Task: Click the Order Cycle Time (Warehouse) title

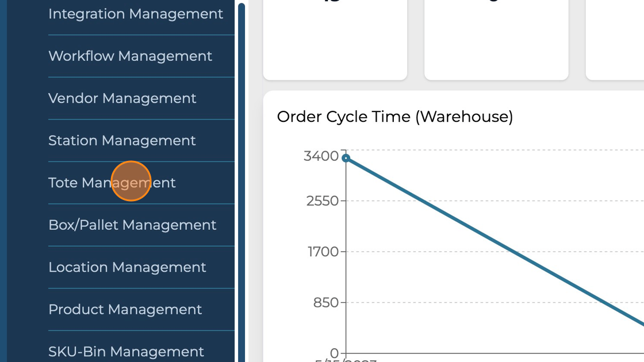Action: pos(395,117)
